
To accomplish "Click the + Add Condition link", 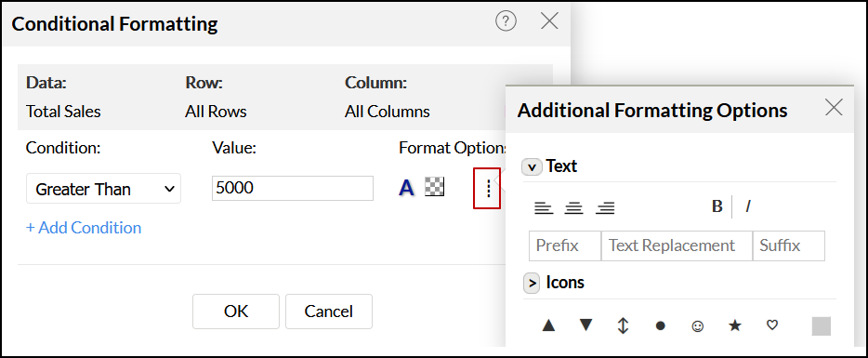I will (84, 228).
